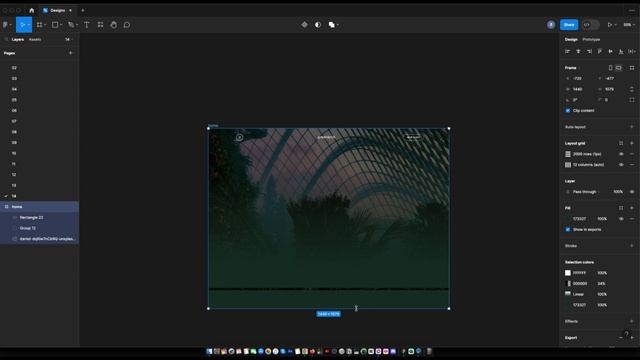
Task: Click the search icon in Layers panel
Action: click(x=6, y=40)
